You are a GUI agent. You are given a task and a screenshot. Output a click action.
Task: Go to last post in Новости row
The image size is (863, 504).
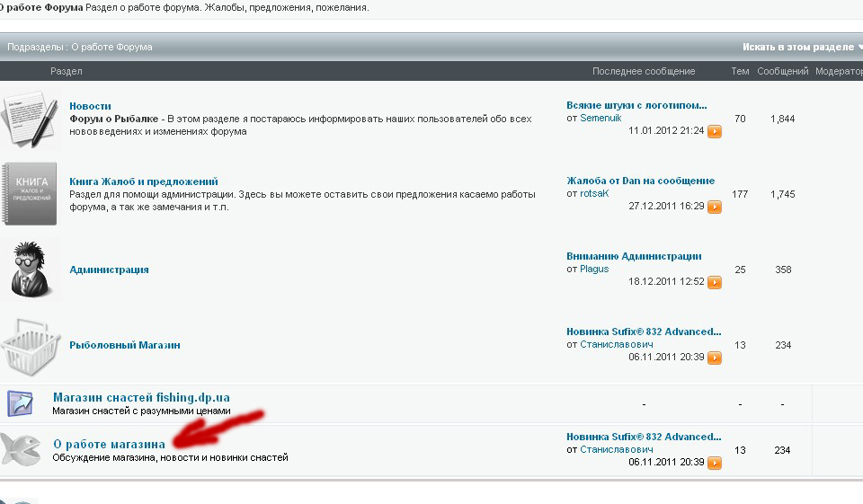pyautogui.click(x=715, y=131)
